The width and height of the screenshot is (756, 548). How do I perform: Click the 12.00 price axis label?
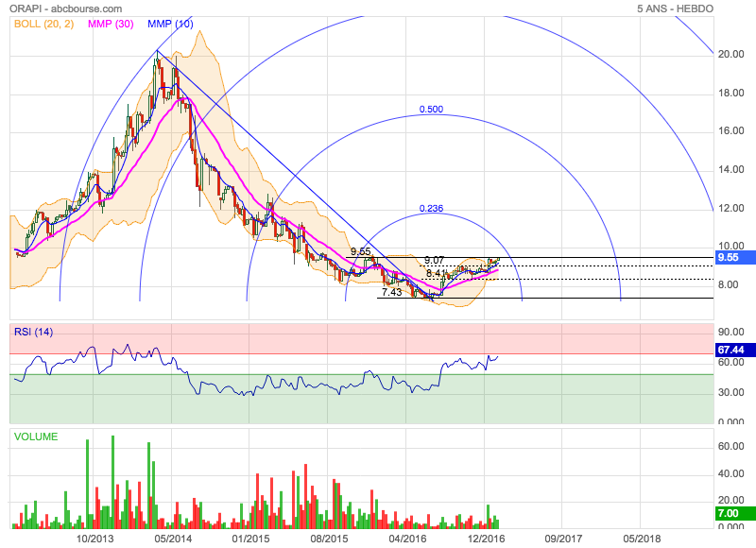[x=730, y=208]
